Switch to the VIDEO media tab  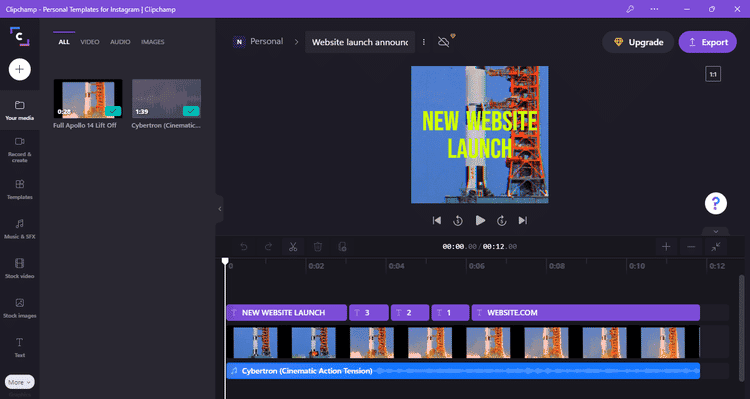[89, 42]
